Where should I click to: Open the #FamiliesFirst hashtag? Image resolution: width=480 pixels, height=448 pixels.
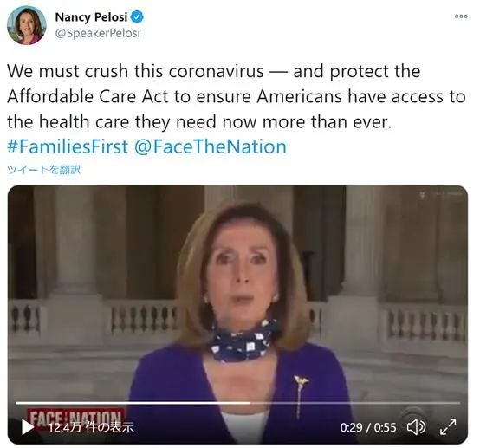click(x=68, y=146)
